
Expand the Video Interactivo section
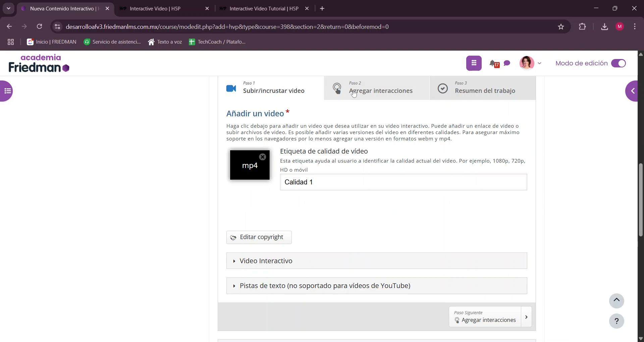(x=377, y=261)
